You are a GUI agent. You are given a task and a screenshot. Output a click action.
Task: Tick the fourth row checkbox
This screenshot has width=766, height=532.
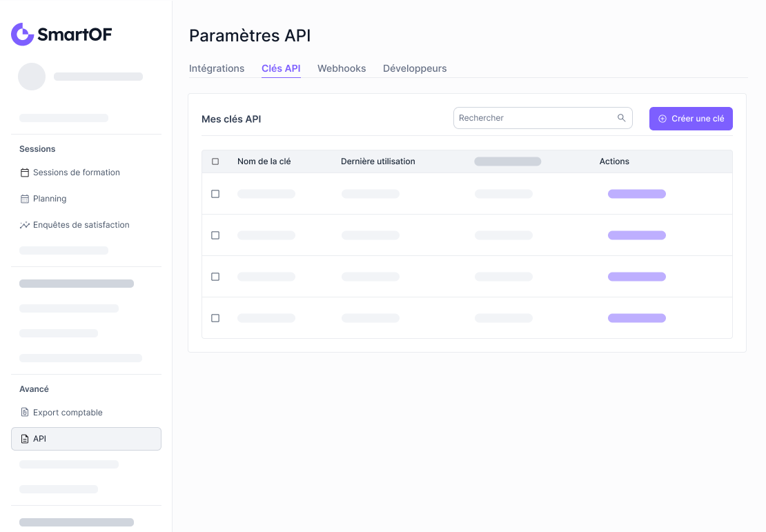coord(215,318)
